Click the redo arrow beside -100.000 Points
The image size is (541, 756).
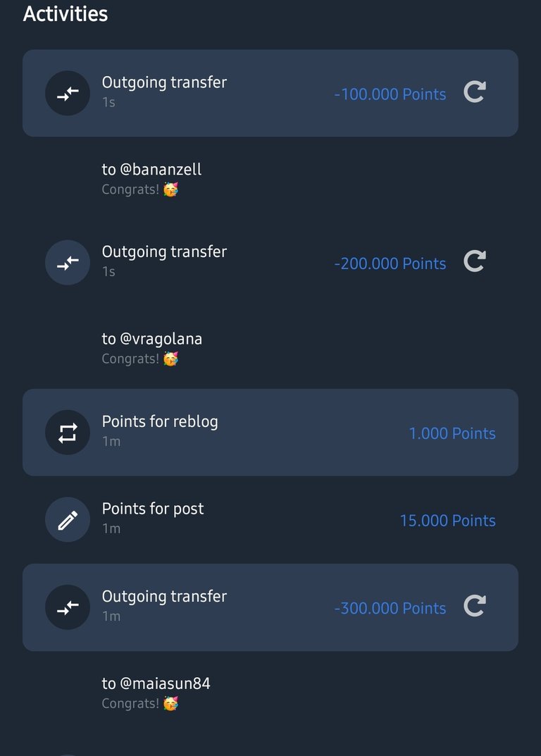point(475,92)
